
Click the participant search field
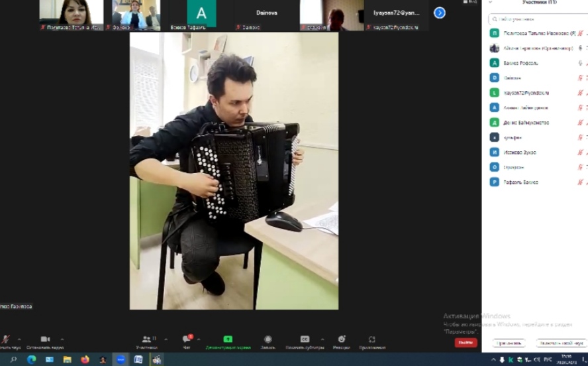pos(536,18)
